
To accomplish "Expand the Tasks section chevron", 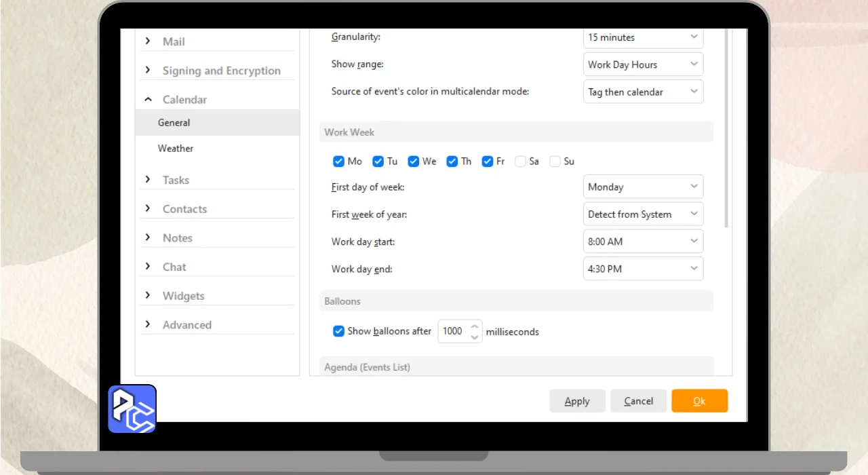I will [x=148, y=180].
